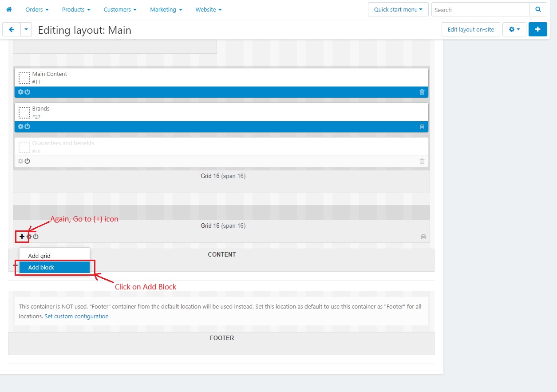Click the #11 block ID text
This screenshot has height=392, width=557.
(36, 82)
